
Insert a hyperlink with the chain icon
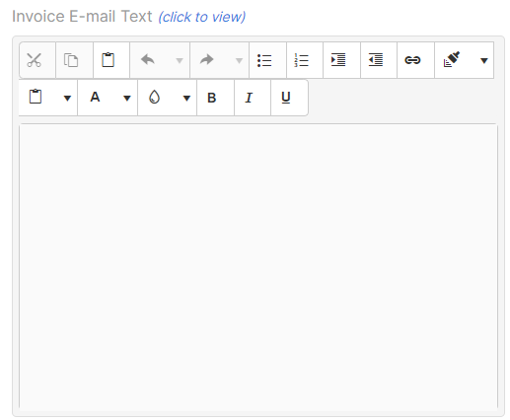click(412, 60)
